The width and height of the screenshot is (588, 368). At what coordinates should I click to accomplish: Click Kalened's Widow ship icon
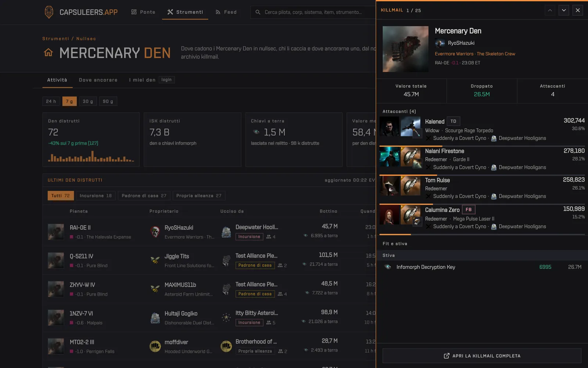point(410,127)
